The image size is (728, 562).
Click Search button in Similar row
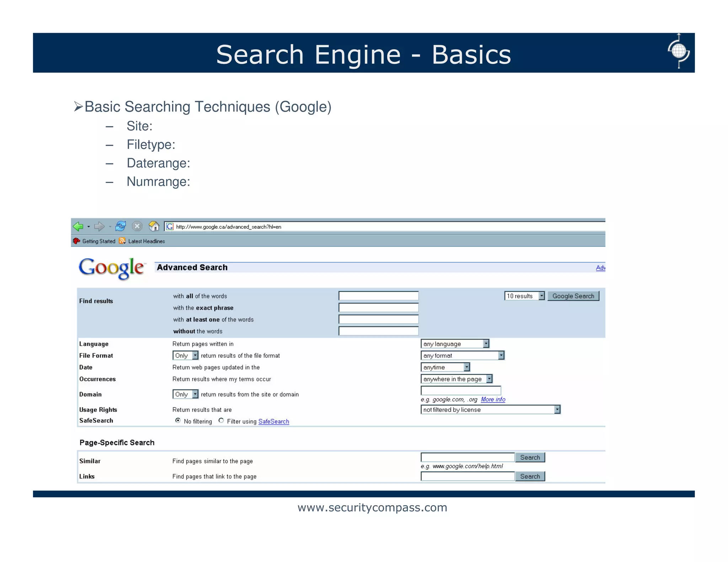pos(530,458)
